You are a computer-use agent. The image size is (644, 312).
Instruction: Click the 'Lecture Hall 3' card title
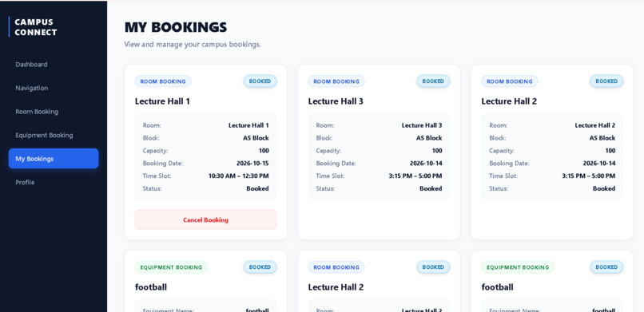[336, 101]
